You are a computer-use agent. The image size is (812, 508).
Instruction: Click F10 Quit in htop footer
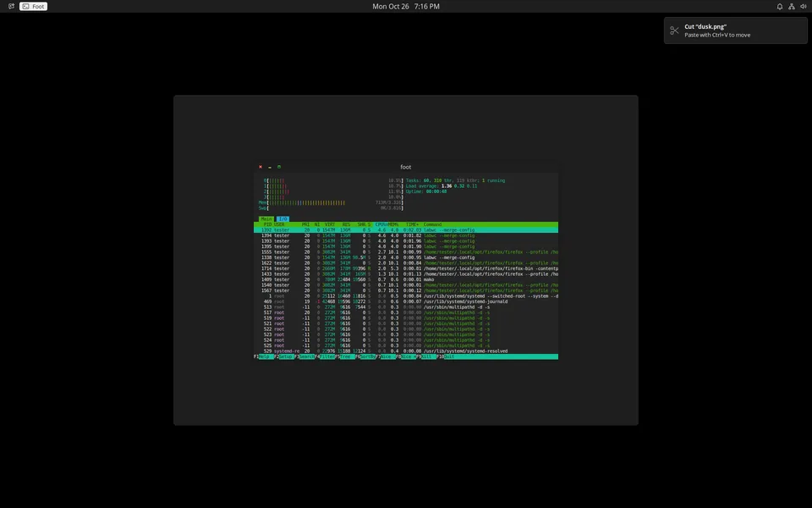(x=447, y=356)
